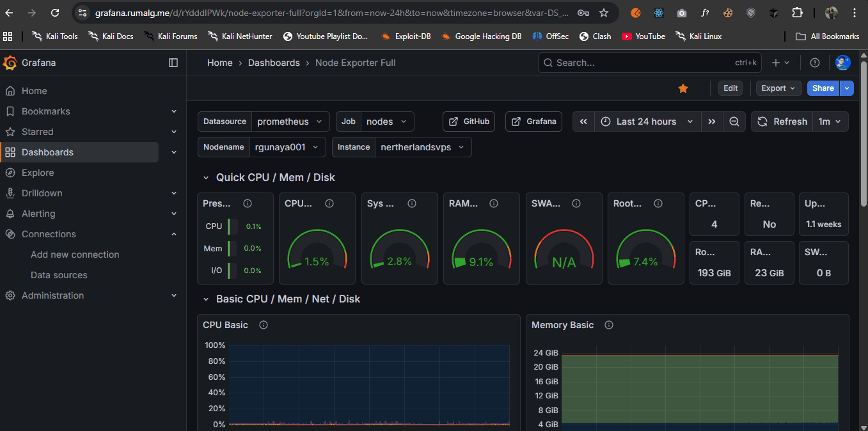Click the CPU Basic panel info icon
Viewport: 868px width, 431px height.
pyautogui.click(x=263, y=324)
